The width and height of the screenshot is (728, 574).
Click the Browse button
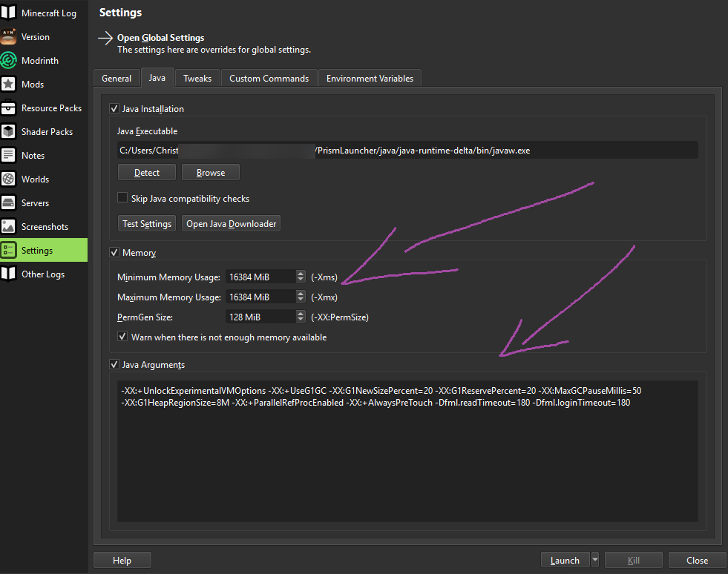[x=211, y=172]
